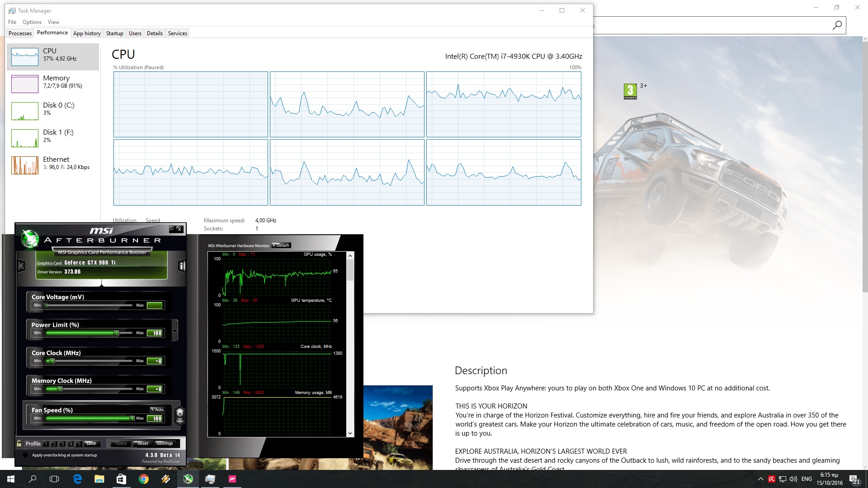Click the Afterburner Kombustor K button
Screen dimensions: 868x488
tap(21, 266)
